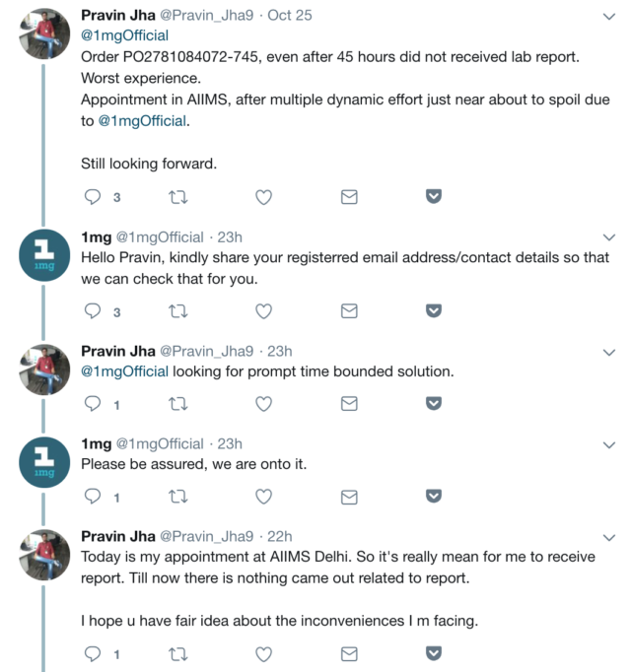631x672 pixels.
Task: Message icon under 'prompt time bounded solution' tweet
Action: [348, 404]
